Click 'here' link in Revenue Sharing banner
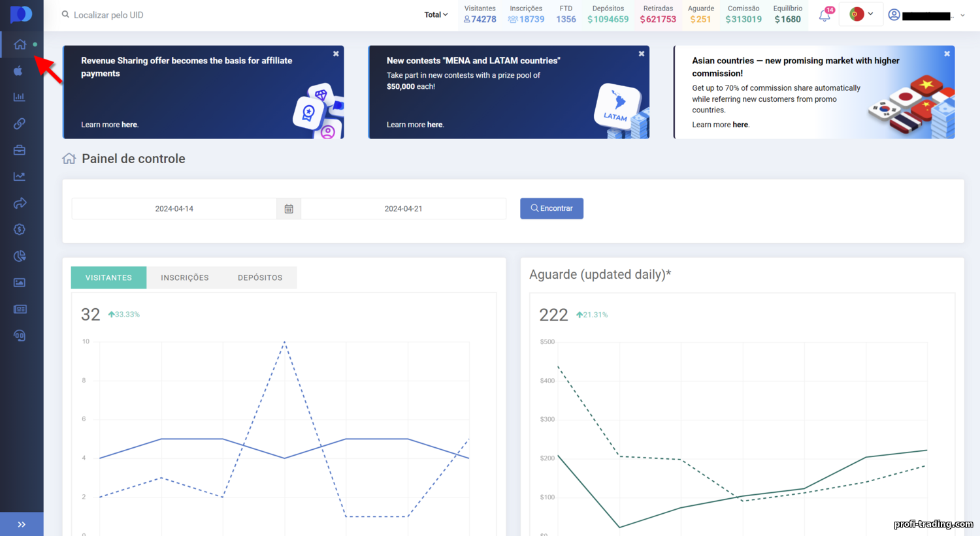 (129, 125)
